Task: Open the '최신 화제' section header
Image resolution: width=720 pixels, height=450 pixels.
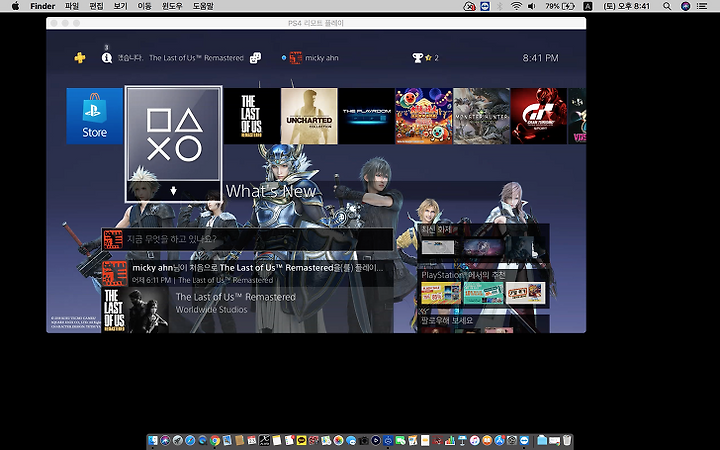Action: pyautogui.click(x=436, y=229)
